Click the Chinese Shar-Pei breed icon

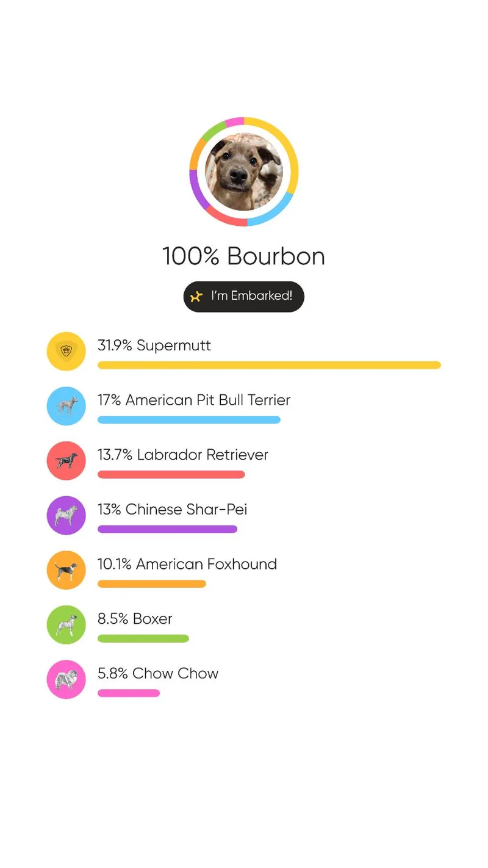pos(66,515)
